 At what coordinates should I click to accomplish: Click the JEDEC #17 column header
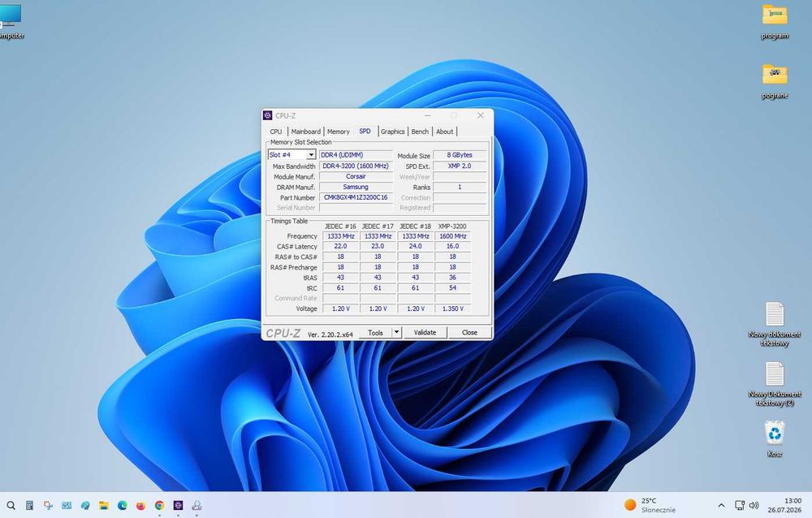(378, 227)
